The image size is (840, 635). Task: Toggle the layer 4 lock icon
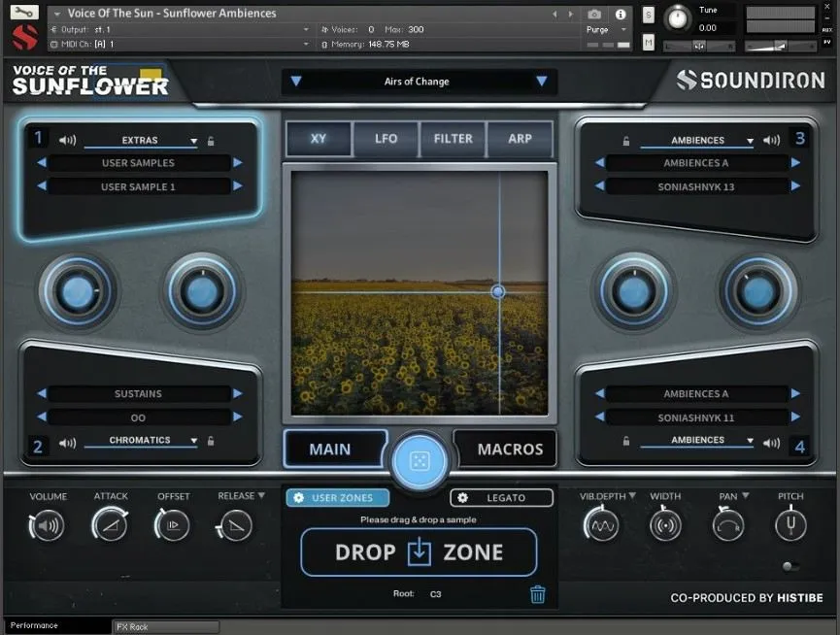pos(625,441)
